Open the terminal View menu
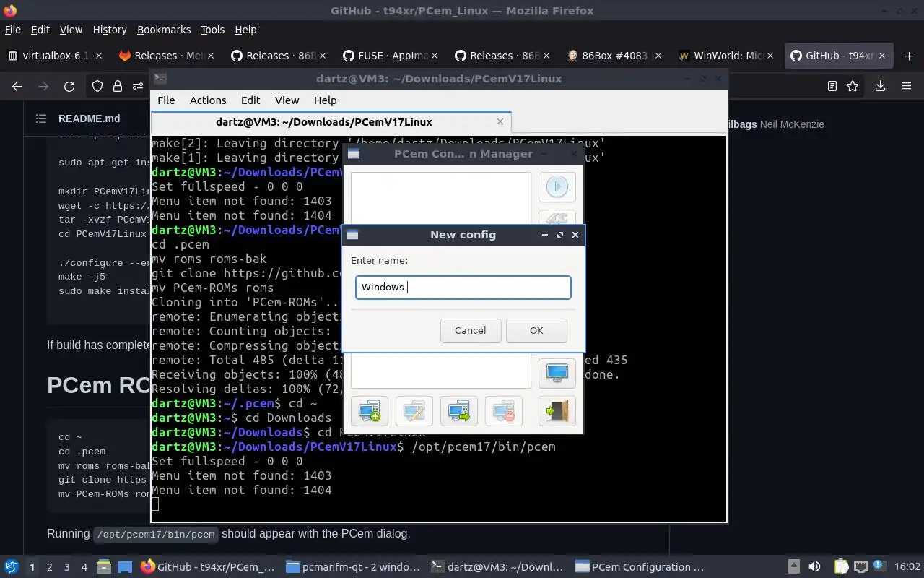The width and height of the screenshot is (924, 578). [287, 100]
